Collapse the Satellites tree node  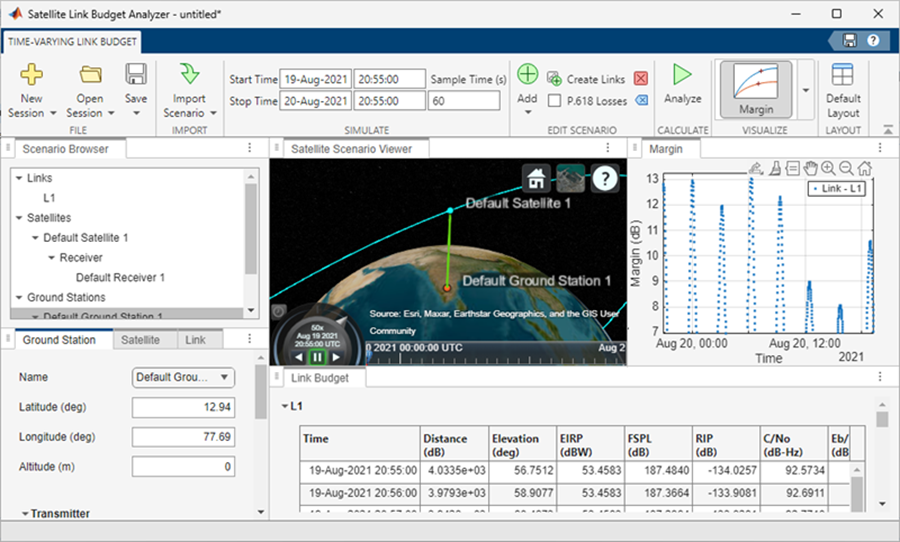tap(20, 217)
